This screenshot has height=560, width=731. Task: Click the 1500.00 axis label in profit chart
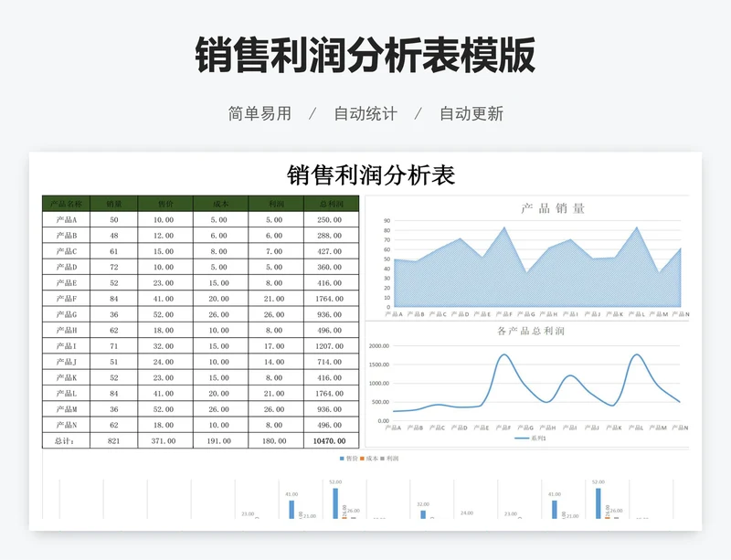379,365
